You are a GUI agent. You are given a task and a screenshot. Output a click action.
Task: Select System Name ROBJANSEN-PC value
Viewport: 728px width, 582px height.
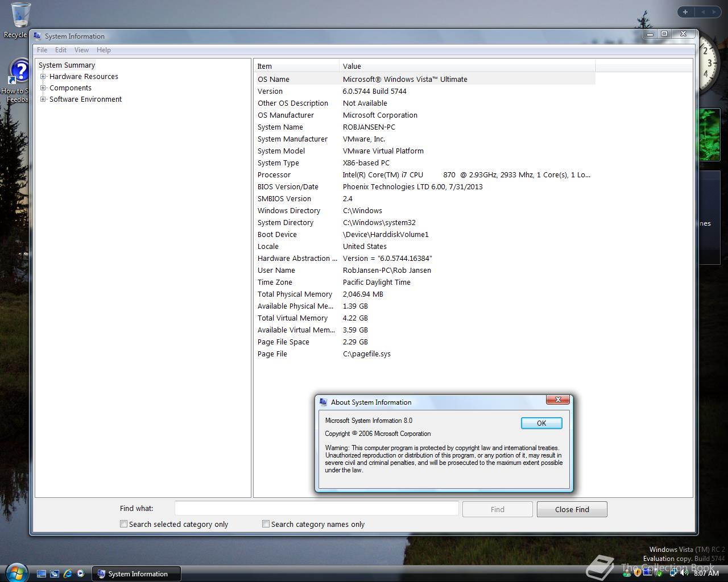click(369, 127)
